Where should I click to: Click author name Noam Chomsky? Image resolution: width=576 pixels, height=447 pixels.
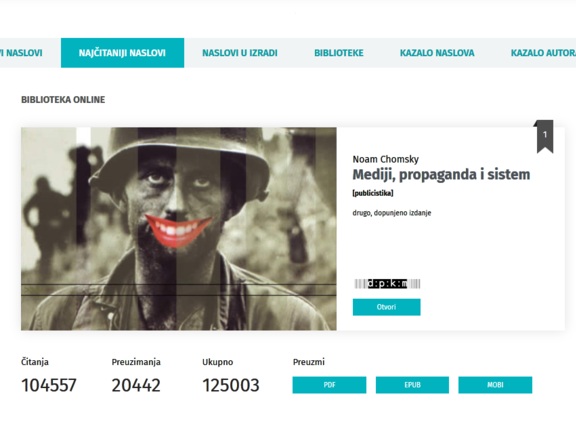[386, 159]
